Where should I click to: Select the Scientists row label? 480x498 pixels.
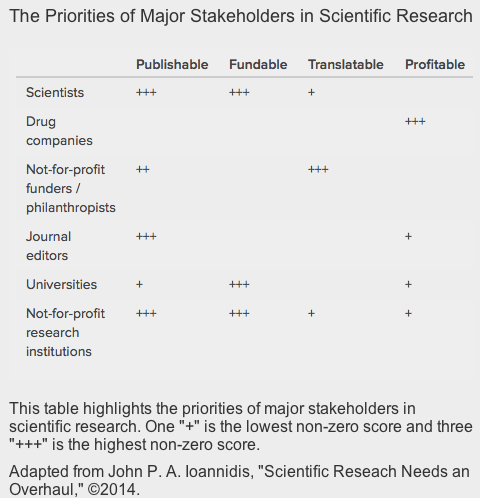click(55, 93)
